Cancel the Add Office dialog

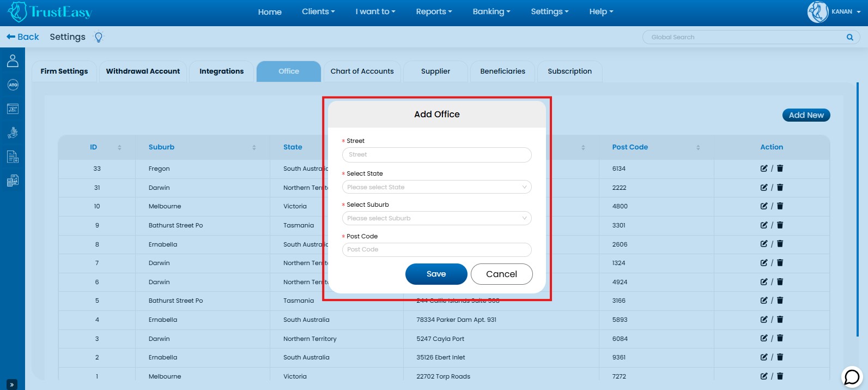click(x=501, y=274)
